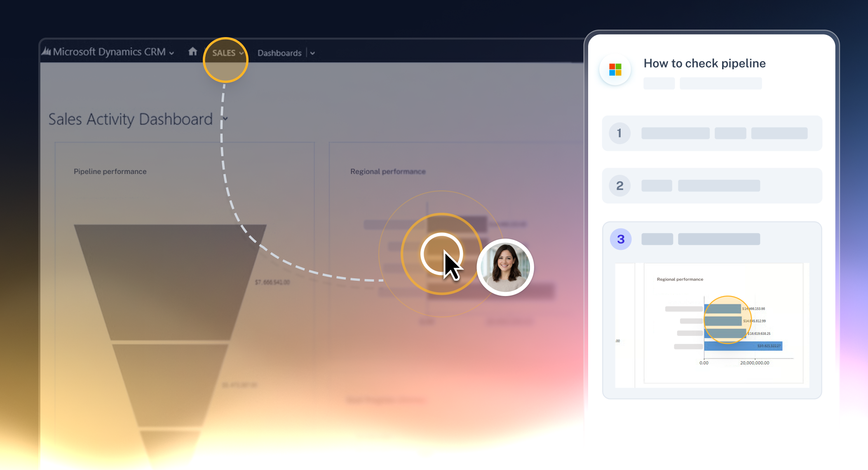Click step number 1 circle badge
The width and height of the screenshot is (868, 470).
(619, 133)
